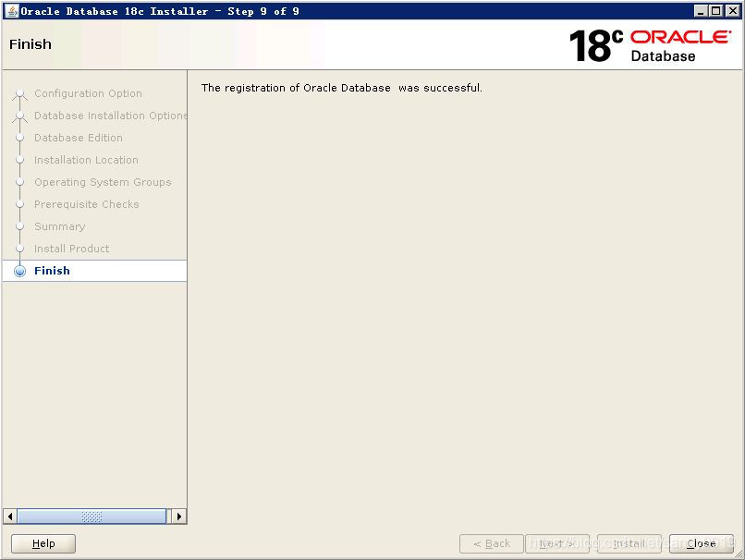Click the Close button to exit installer
Screen dimensions: 745x560
tap(702, 543)
